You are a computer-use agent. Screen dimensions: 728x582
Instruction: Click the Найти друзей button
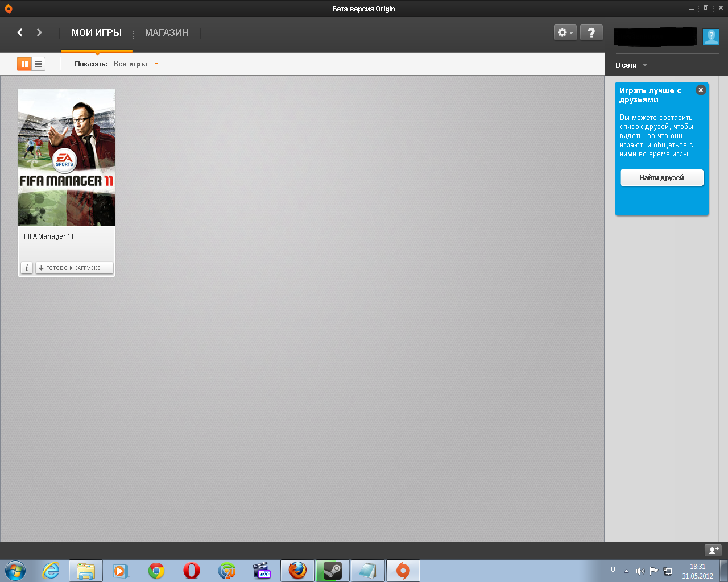click(662, 178)
